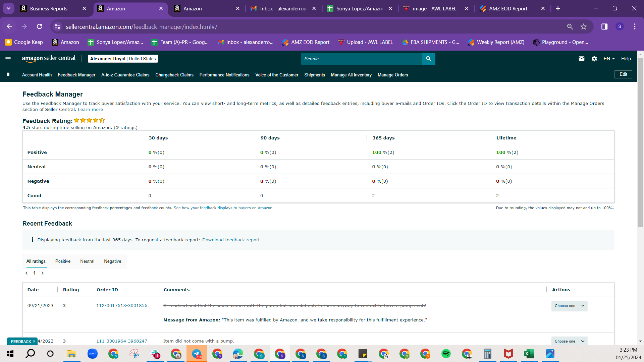Select the Negative feedback tab
The image size is (644, 362).
pos(113,261)
